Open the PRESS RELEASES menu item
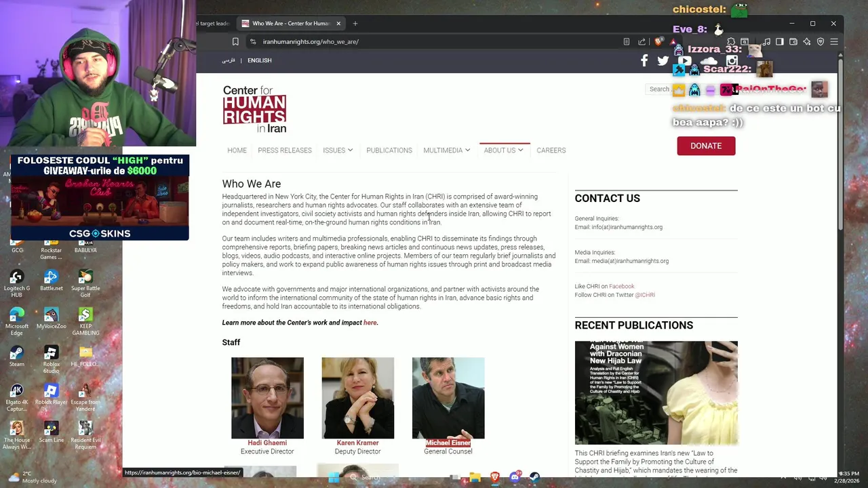Viewport: 868px width, 488px height. [285, 150]
